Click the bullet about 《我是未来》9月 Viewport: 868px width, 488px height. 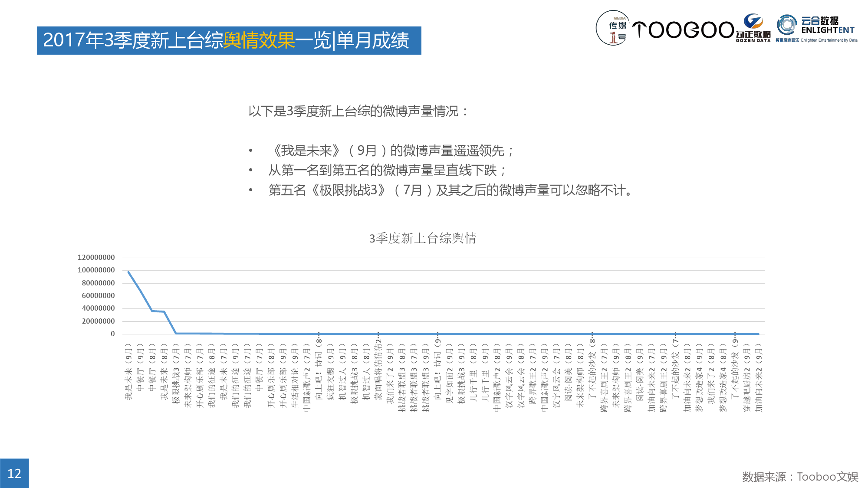pos(391,151)
